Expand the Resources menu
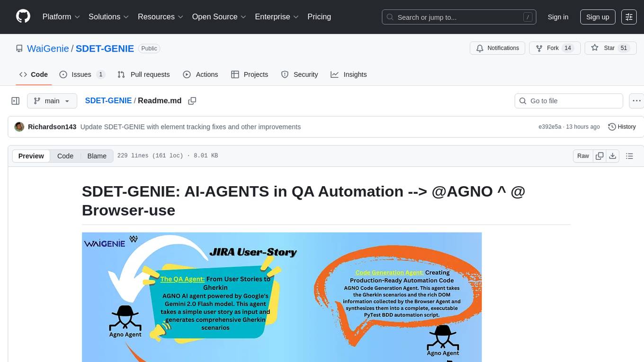Screen dimensions: 644x362 tap(161, 17)
